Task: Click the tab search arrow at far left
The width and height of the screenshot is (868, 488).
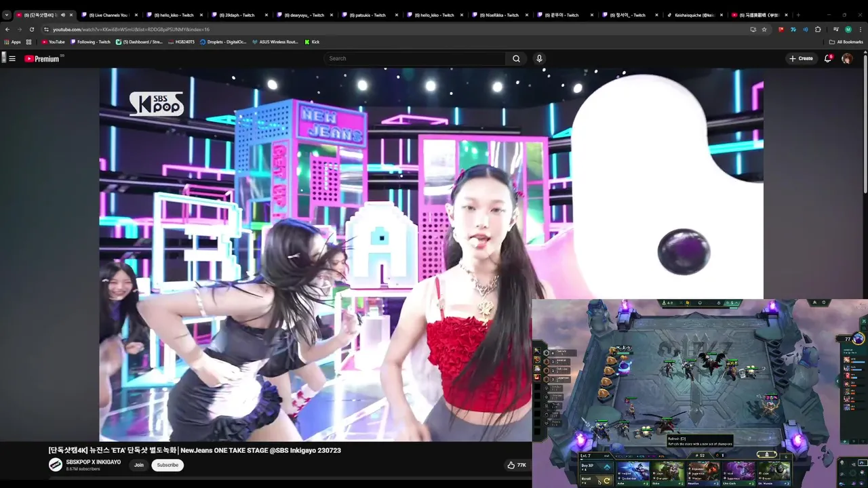Action: (7, 15)
